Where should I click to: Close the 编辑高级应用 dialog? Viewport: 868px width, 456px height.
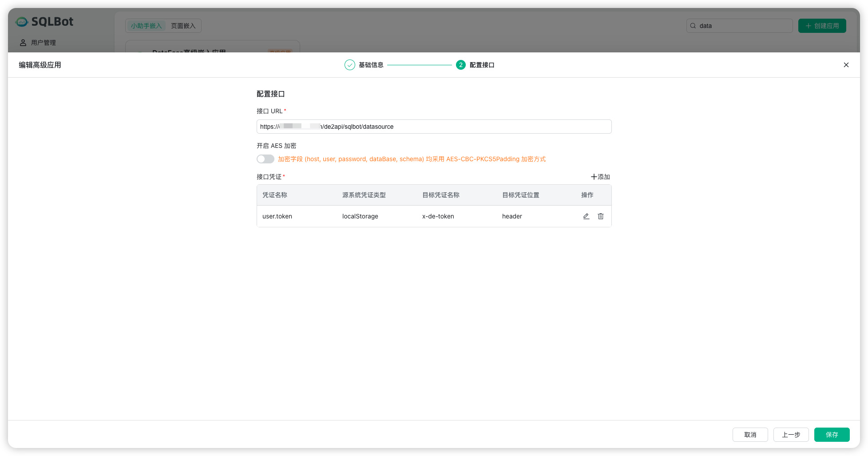click(846, 65)
